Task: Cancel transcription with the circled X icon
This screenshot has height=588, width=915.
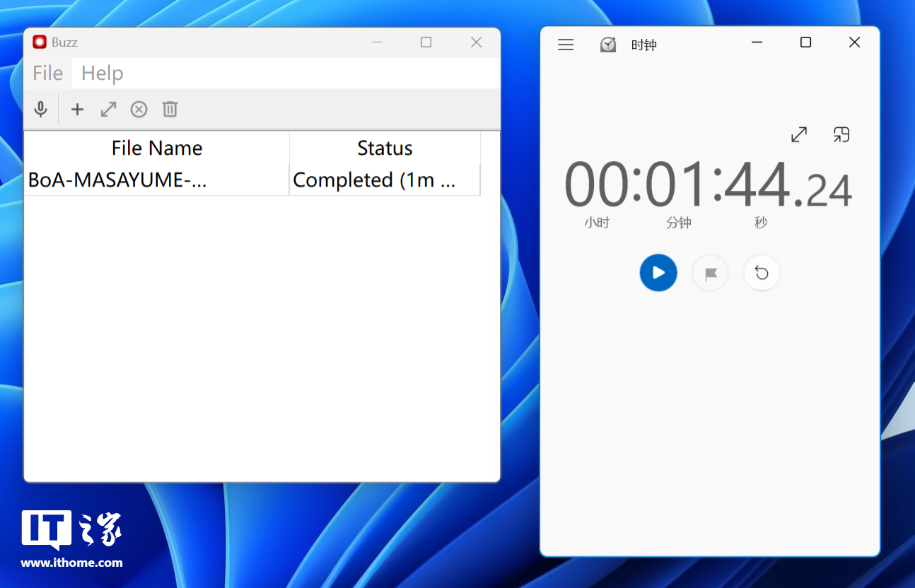Action: coord(139,110)
